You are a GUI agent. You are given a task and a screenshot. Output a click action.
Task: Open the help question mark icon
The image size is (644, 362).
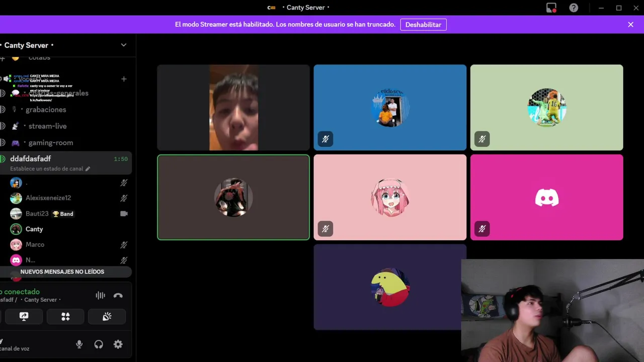(x=574, y=8)
